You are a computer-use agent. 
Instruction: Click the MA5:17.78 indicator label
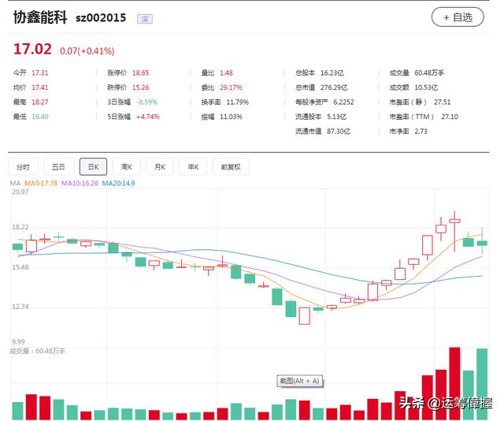coord(41,184)
